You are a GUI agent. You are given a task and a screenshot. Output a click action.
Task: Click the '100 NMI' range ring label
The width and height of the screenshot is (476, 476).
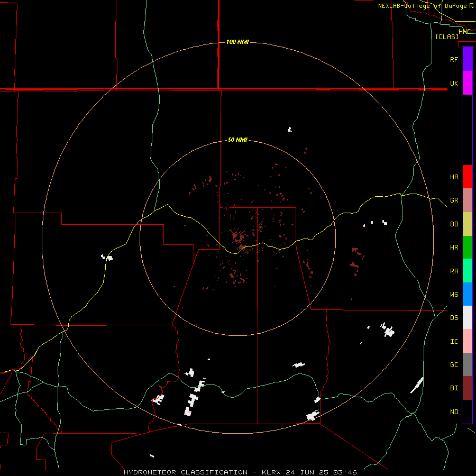point(237,42)
